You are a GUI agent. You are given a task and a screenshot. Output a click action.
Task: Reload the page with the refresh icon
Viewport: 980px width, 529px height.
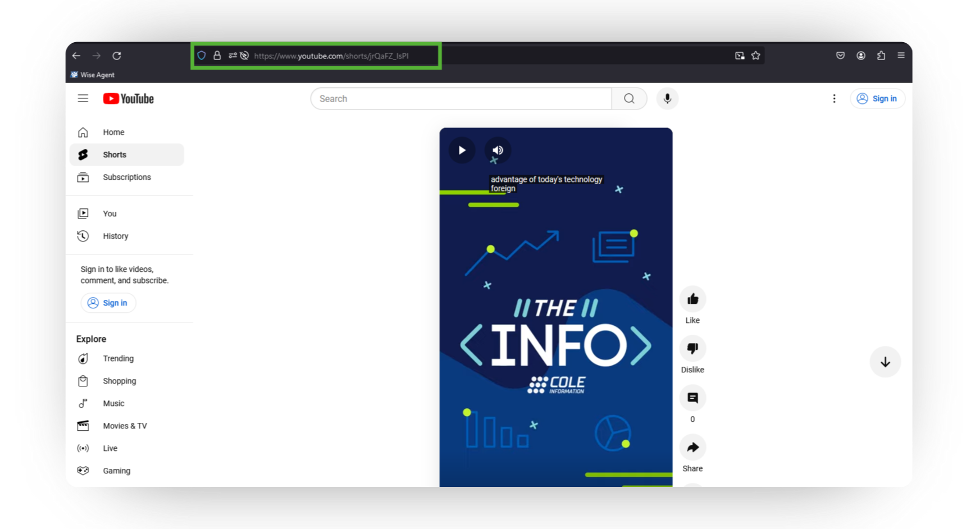pos(117,56)
